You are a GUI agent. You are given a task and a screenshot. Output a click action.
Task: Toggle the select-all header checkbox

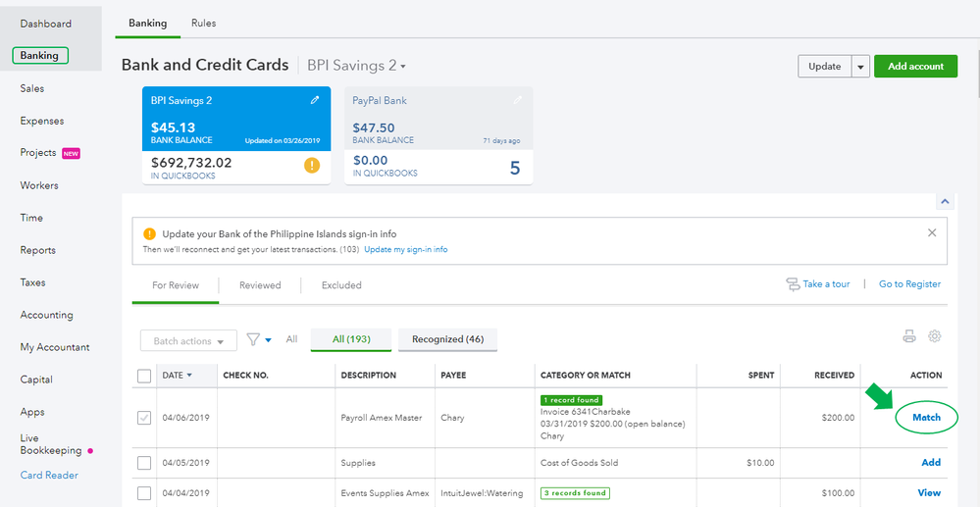(144, 376)
